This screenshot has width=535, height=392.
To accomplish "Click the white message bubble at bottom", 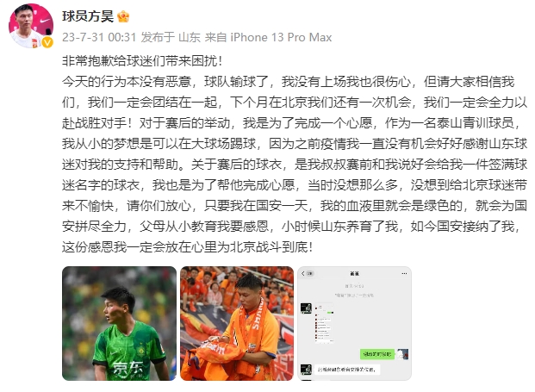I will point(347,370).
